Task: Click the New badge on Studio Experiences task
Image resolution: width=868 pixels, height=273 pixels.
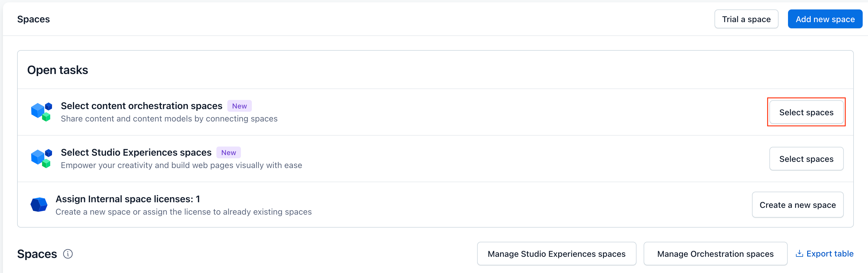Action: point(229,152)
